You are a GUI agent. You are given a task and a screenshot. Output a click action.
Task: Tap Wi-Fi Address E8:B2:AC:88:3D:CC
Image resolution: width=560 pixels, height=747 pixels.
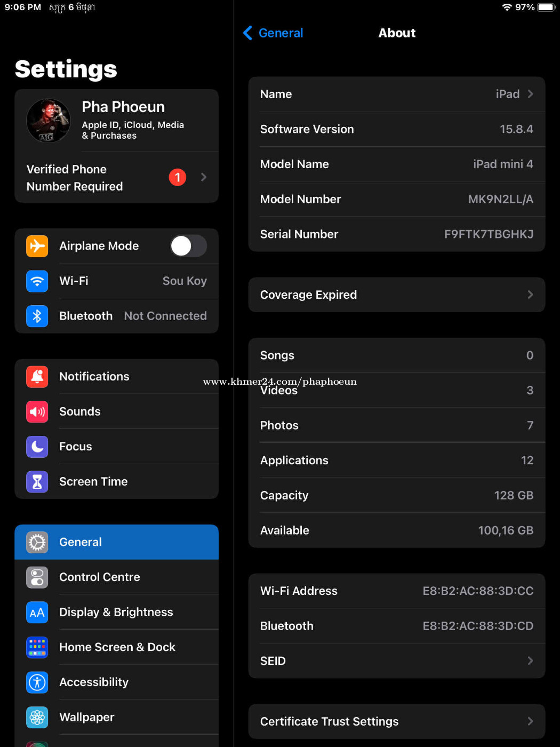pyautogui.click(x=478, y=591)
